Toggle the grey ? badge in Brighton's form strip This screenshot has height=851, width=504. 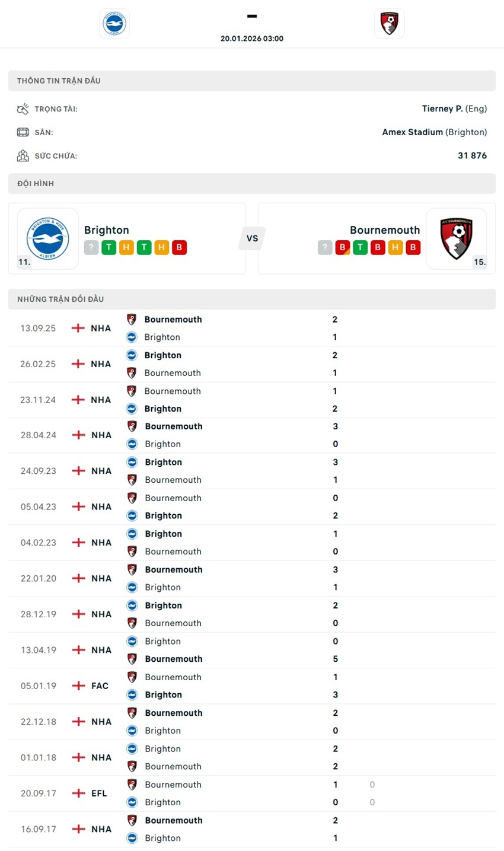tap(91, 247)
